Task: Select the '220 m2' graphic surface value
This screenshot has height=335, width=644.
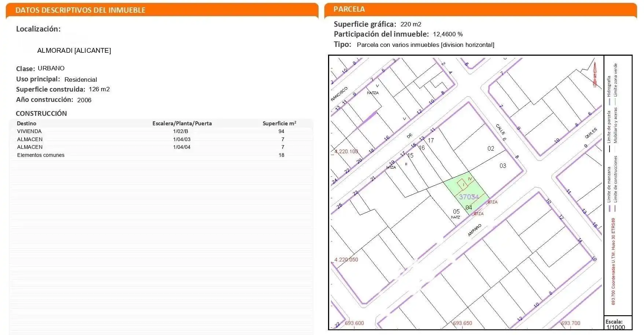Action: (411, 24)
